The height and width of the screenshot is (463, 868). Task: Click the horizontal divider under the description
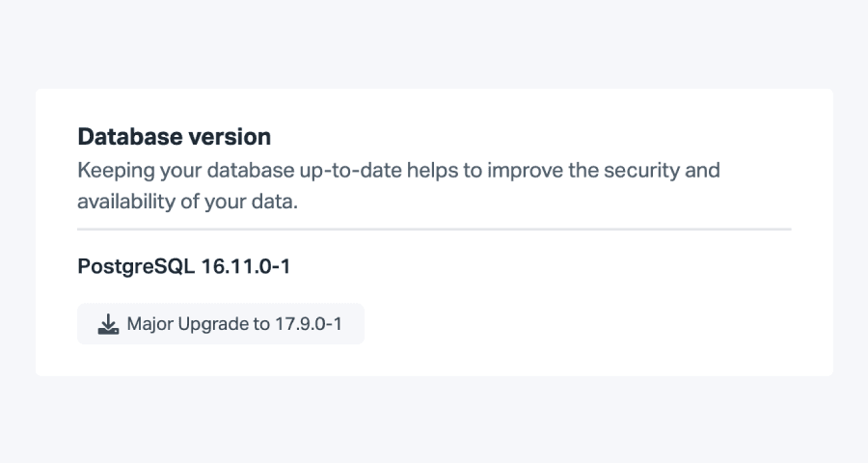(434, 230)
